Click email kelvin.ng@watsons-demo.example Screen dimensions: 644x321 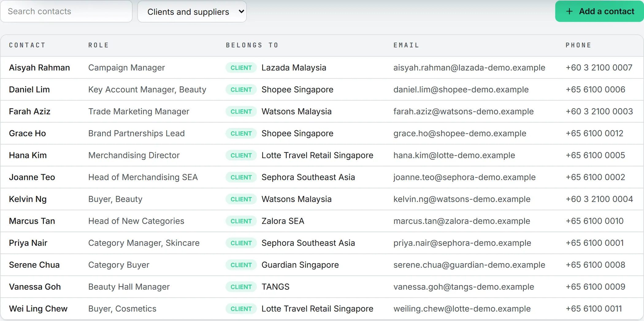(462, 199)
